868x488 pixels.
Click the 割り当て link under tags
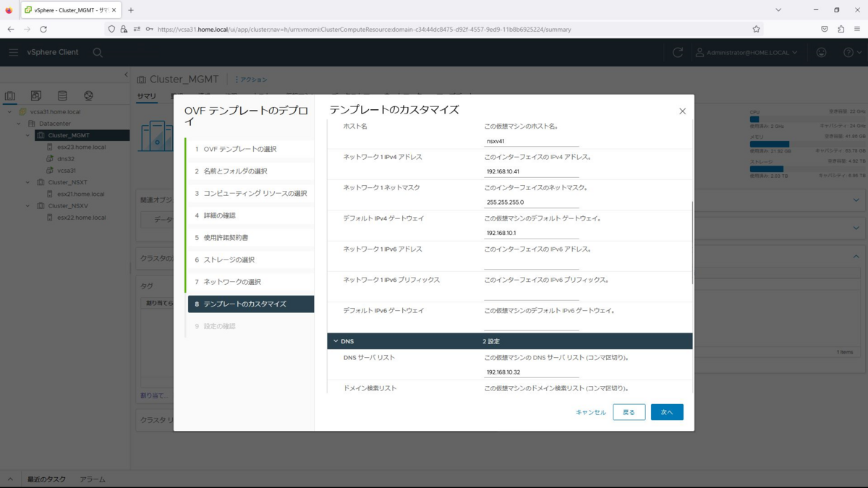pos(153,395)
